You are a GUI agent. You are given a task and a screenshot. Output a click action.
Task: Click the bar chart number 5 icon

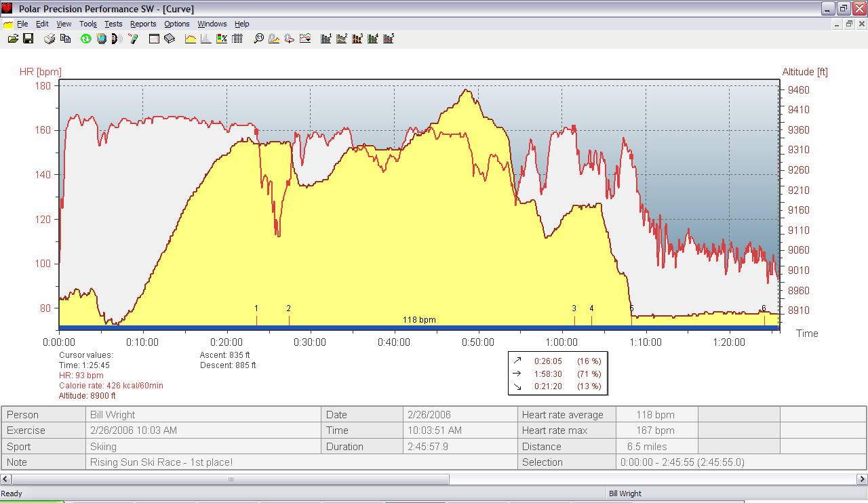[x=389, y=39]
